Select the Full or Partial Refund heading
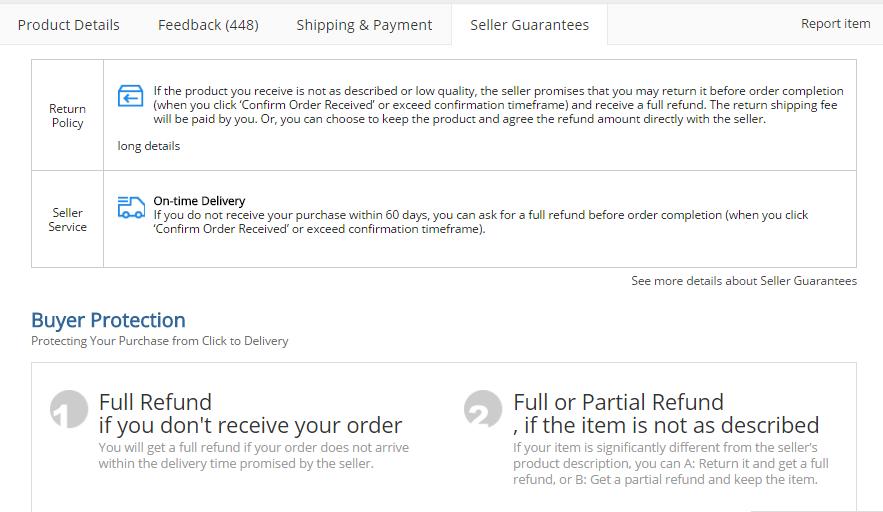 tap(666, 413)
